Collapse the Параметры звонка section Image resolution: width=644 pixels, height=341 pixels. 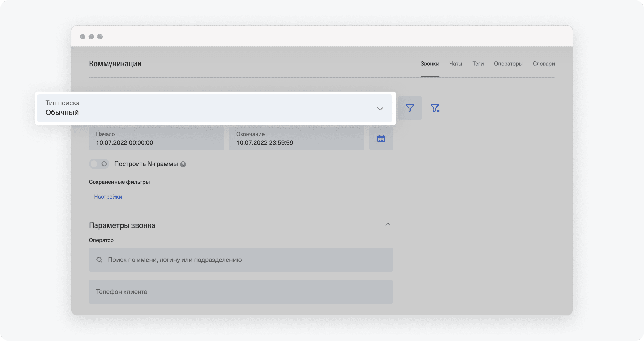pos(388,224)
